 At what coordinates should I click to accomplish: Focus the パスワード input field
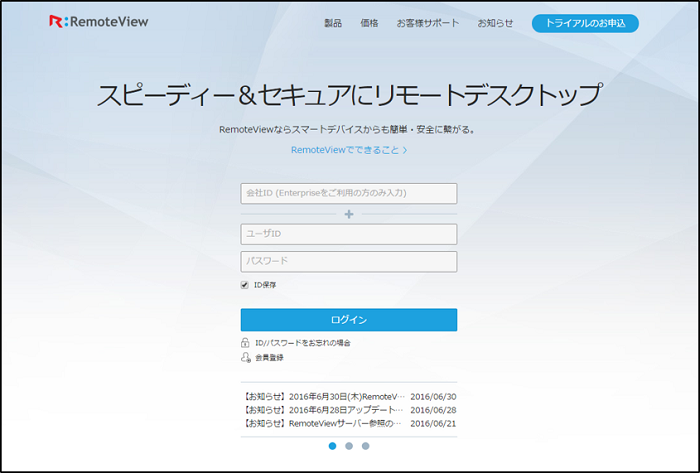point(349,261)
